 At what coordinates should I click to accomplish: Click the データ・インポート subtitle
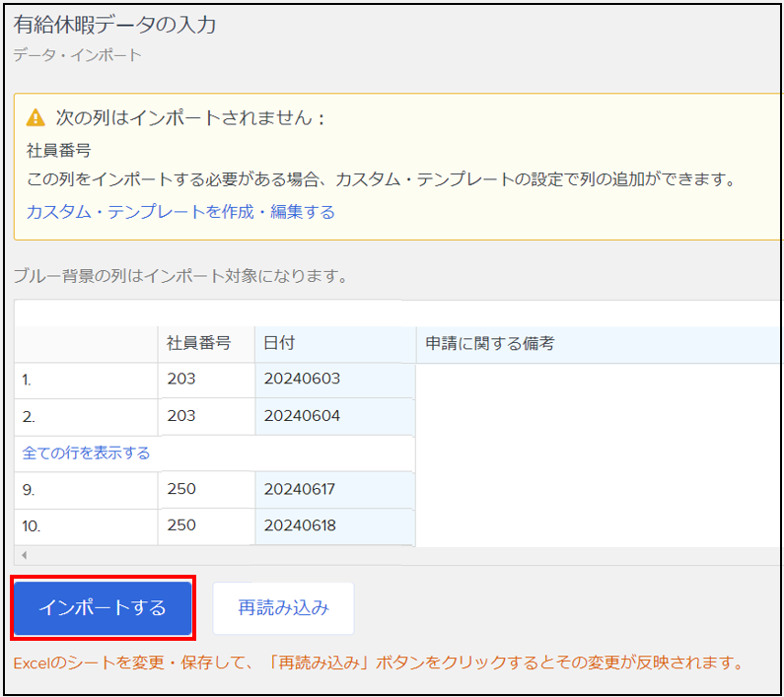coord(78,55)
